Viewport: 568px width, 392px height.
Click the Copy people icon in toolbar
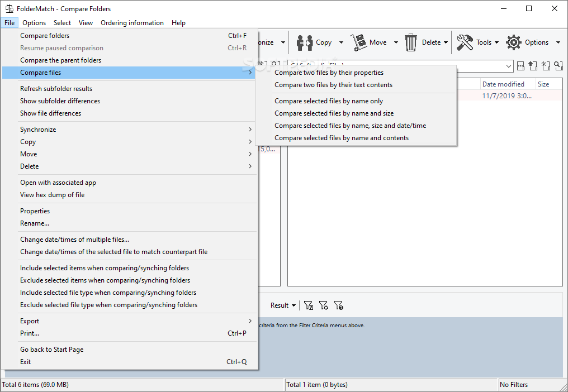click(304, 42)
